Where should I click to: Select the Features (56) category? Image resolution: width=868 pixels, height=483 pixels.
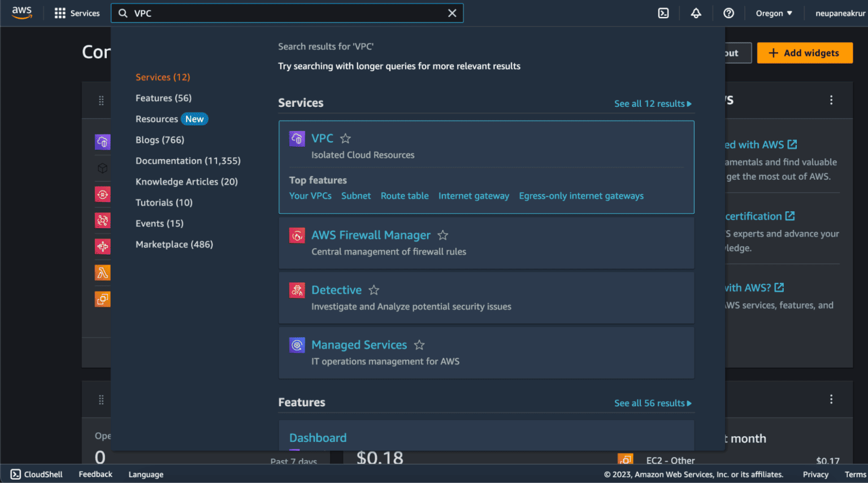pyautogui.click(x=163, y=98)
